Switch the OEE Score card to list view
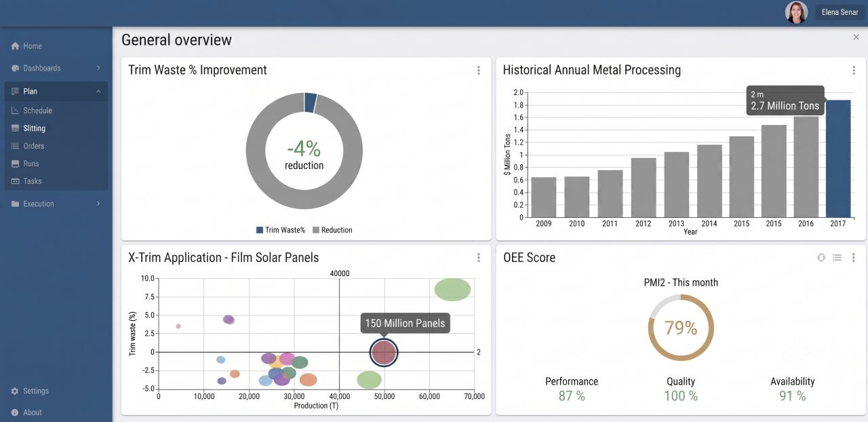 [837, 258]
